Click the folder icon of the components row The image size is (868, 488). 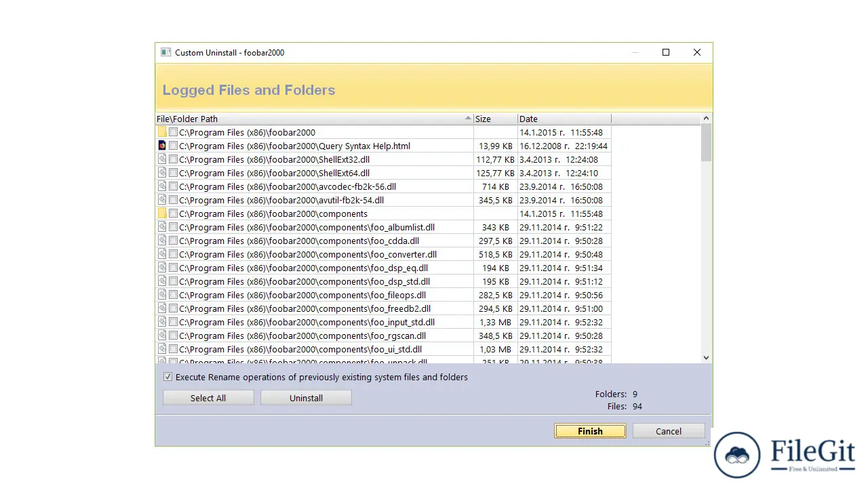pyautogui.click(x=162, y=213)
